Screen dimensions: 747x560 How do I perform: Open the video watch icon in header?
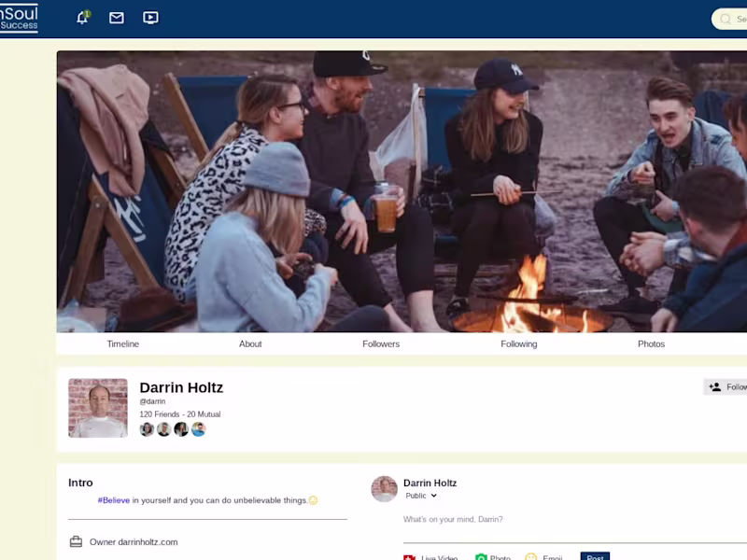coord(150,18)
